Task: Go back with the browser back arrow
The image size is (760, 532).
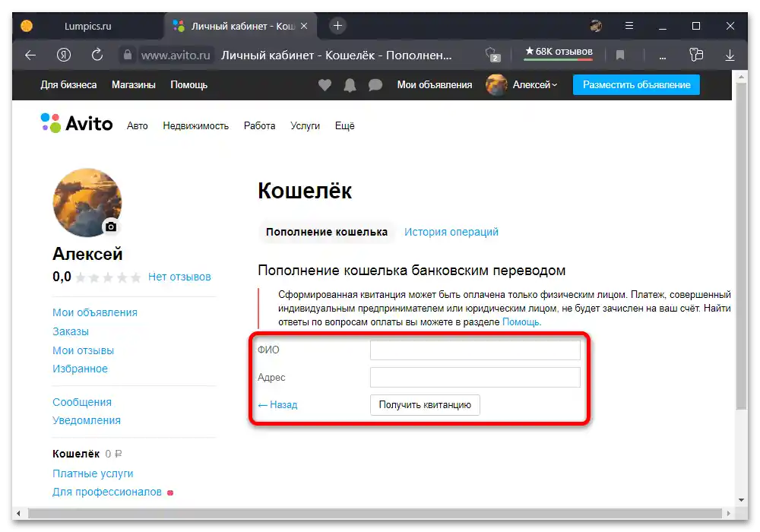Action: pos(30,55)
